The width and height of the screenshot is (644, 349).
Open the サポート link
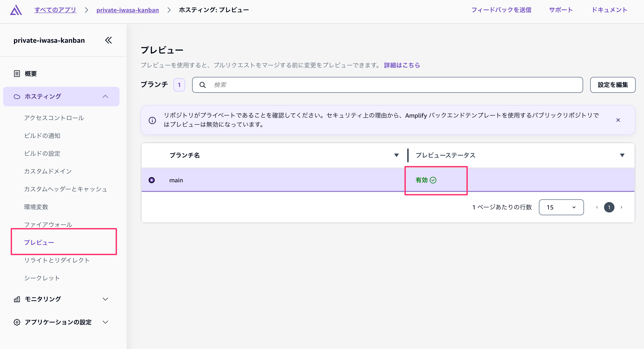pos(561,10)
